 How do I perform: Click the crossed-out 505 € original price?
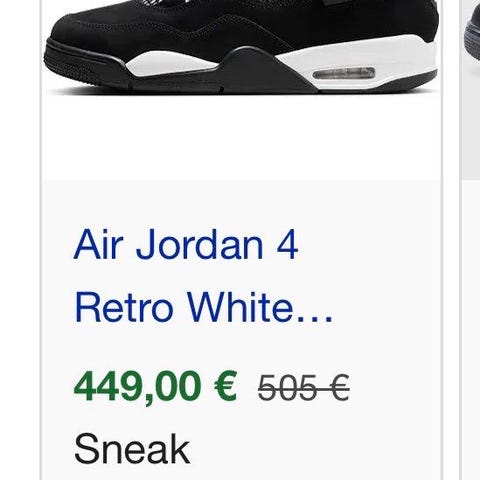(x=303, y=387)
